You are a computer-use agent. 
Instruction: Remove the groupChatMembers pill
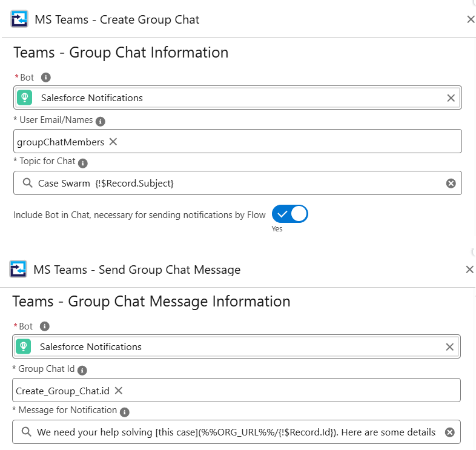coord(113,142)
